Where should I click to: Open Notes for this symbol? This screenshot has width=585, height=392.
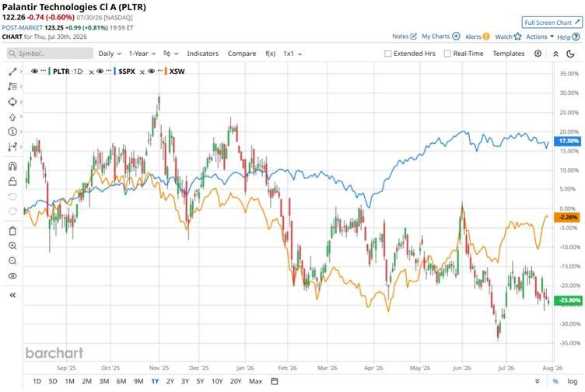(x=404, y=37)
